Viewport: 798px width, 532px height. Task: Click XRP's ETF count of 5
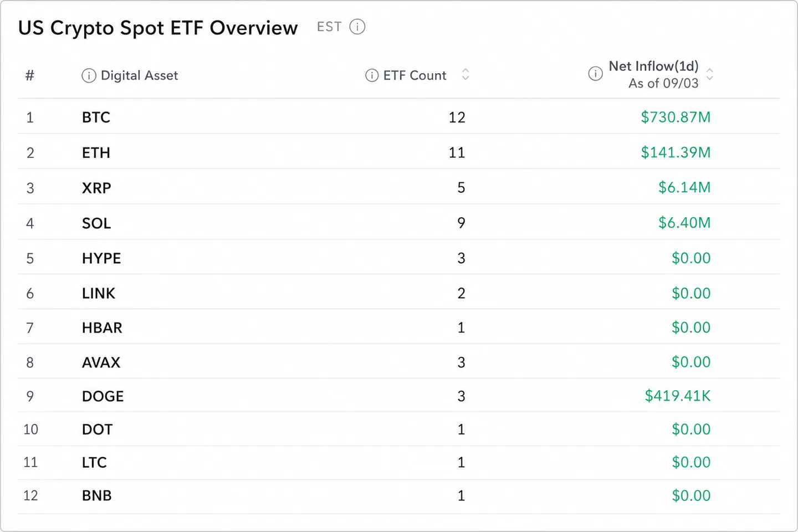461,188
